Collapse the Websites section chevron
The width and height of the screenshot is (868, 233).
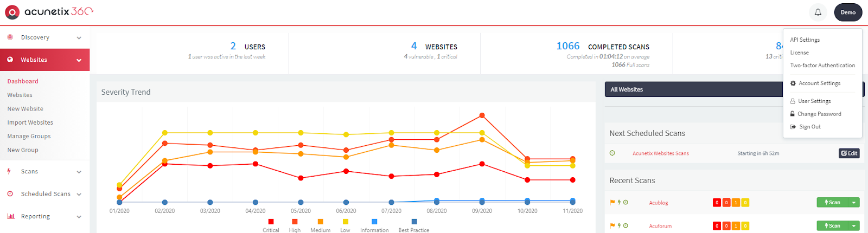click(x=79, y=60)
